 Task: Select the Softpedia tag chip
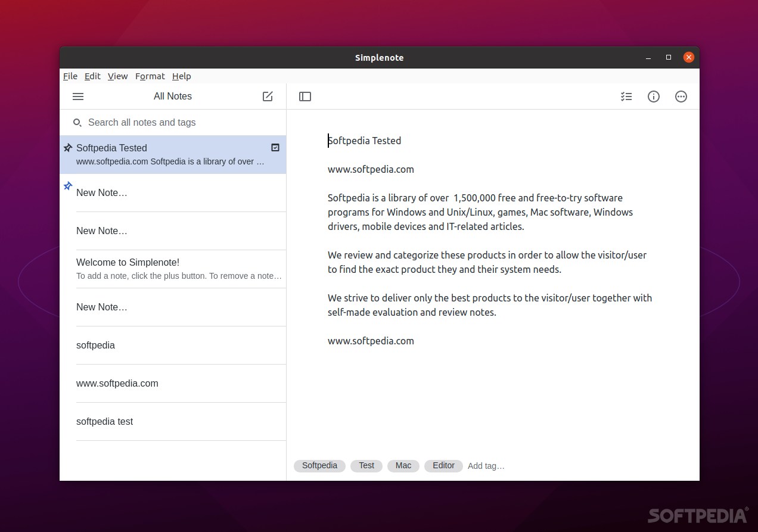click(x=319, y=466)
